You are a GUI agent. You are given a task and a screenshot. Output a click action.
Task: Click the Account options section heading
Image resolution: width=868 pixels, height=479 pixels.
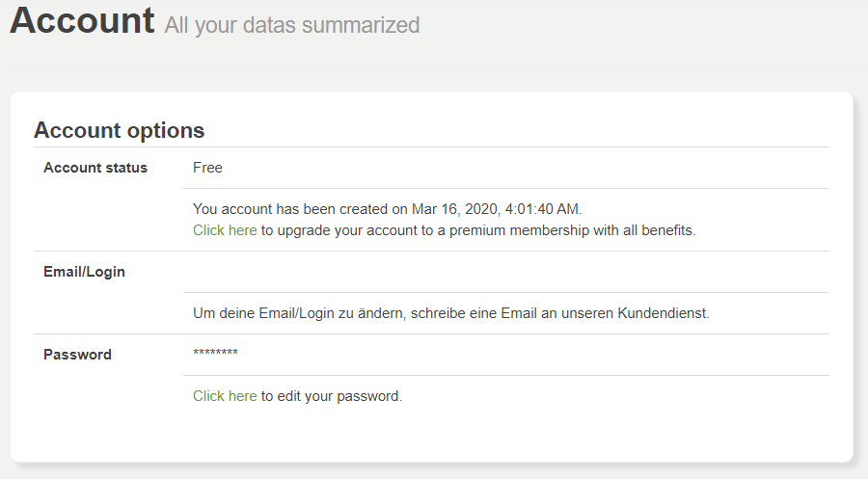(x=119, y=130)
